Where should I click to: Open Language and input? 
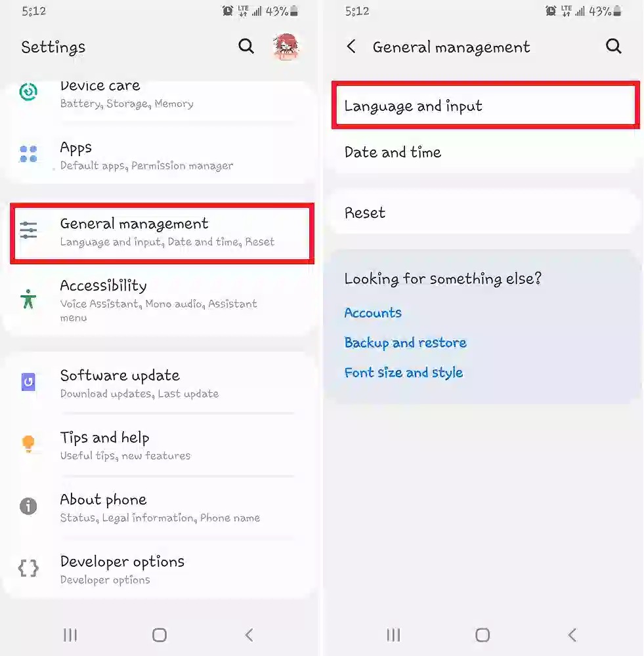pyautogui.click(x=486, y=106)
